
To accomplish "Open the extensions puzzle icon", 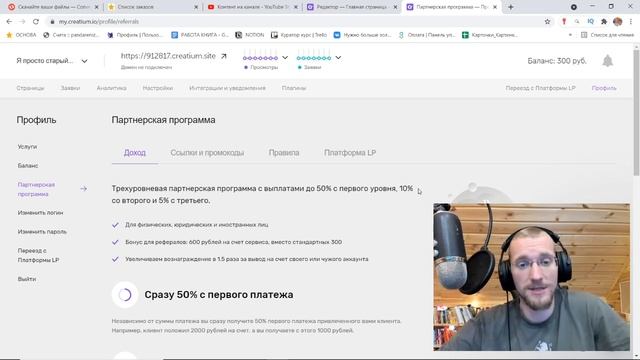I will click(x=604, y=22).
